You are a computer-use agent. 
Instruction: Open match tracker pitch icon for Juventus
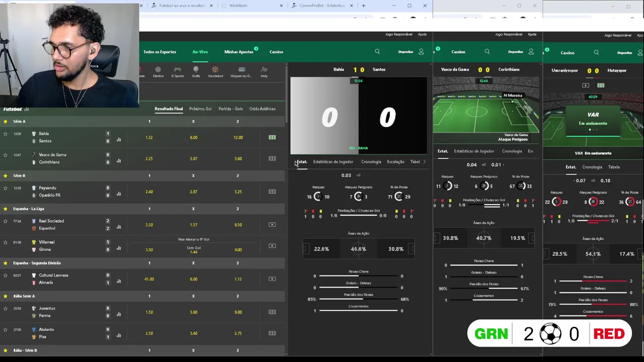point(272,312)
